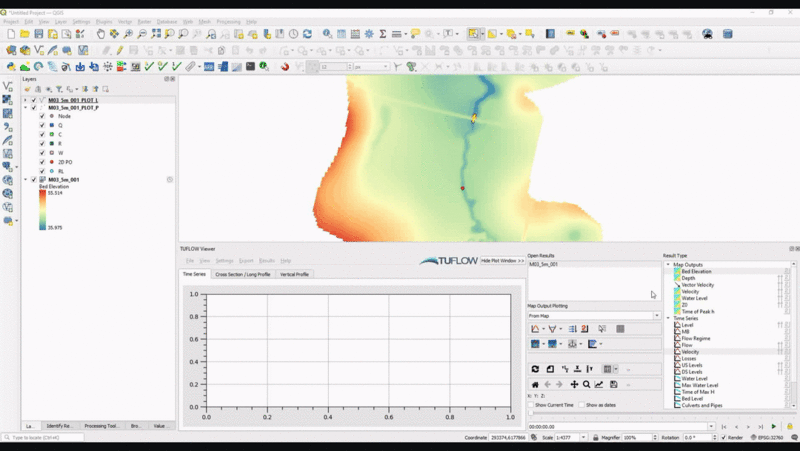
Task: Collapse the Map Outputs tree group
Action: (x=668, y=265)
